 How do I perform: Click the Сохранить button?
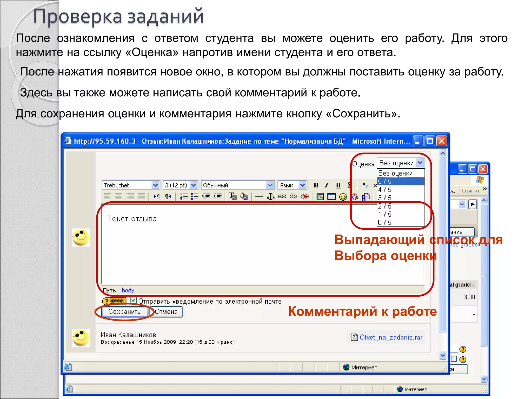tap(124, 312)
